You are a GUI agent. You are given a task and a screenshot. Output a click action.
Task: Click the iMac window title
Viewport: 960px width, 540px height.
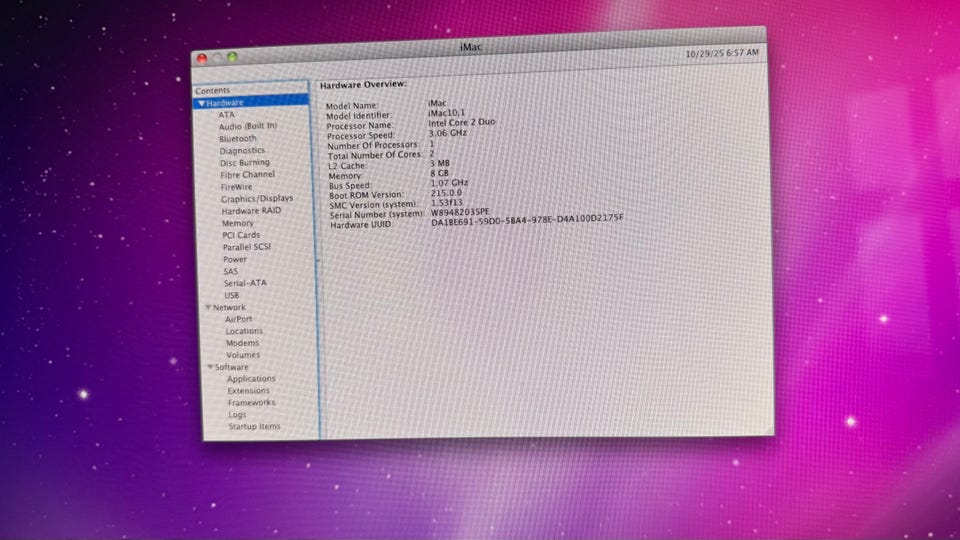pyautogui.click(x=471, y=47)
